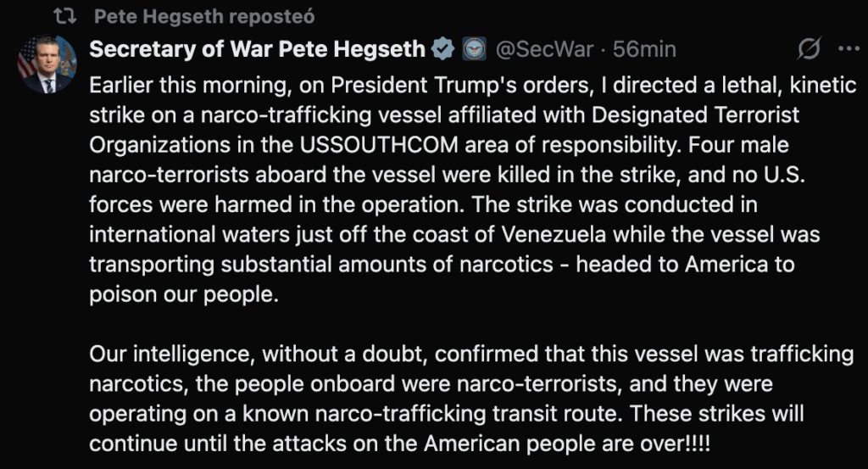Viewport: 868px width, 469px height.
Task: Open the "Pete Hegseth reposteó" link
Action: (x=176, y=16)
